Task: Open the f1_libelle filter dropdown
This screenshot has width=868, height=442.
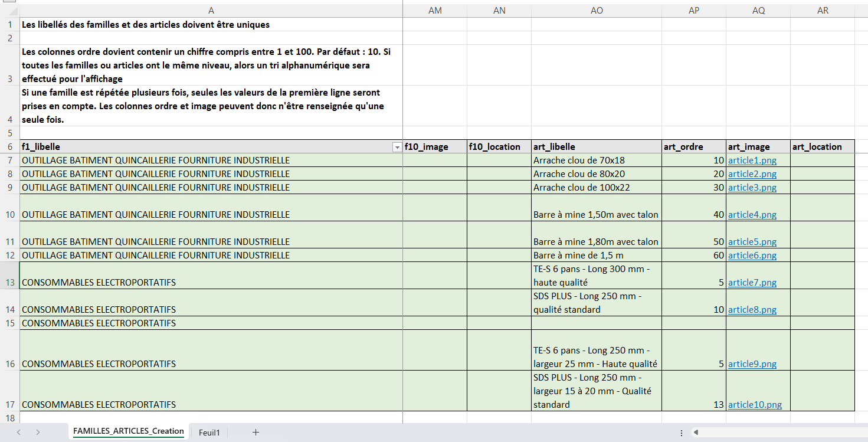Action: click(397, 147)
